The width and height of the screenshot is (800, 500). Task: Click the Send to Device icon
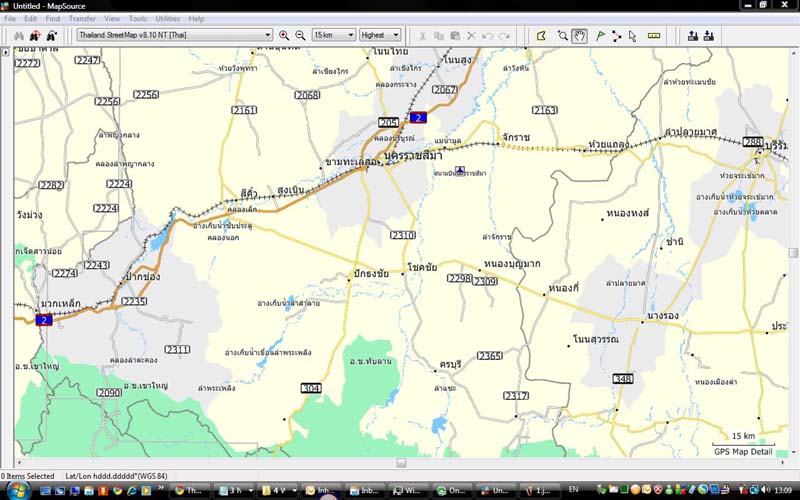coord(691,35)
